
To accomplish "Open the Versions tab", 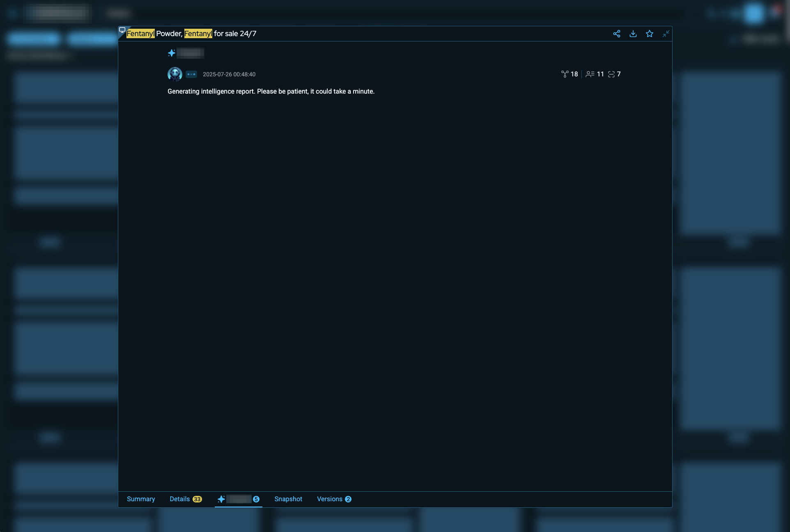I will pyautogui.click(x=330, y=499).
